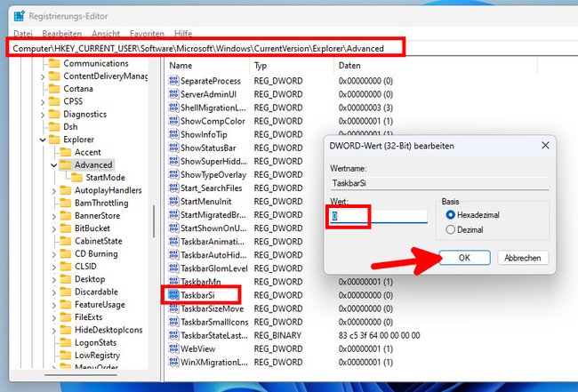Click the TaskbarSi DWORD icon
Viewport: 578px width, 392px height.
point(173,295)
